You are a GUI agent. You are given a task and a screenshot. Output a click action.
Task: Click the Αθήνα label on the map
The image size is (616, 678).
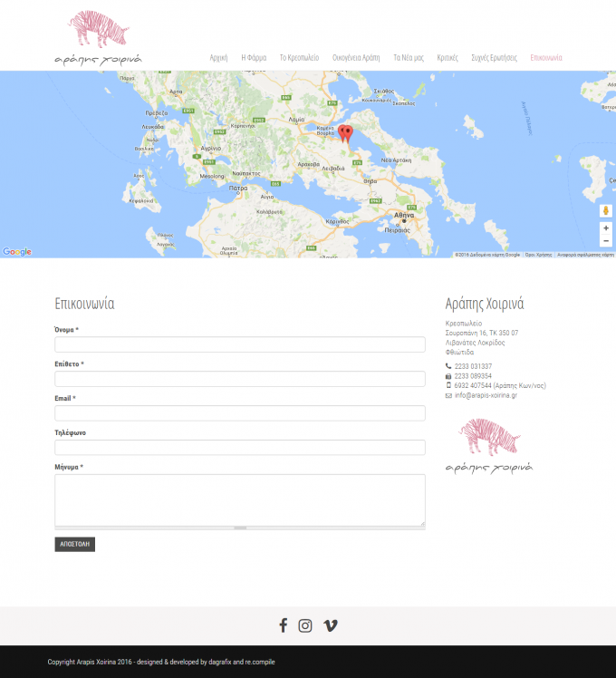404,215
